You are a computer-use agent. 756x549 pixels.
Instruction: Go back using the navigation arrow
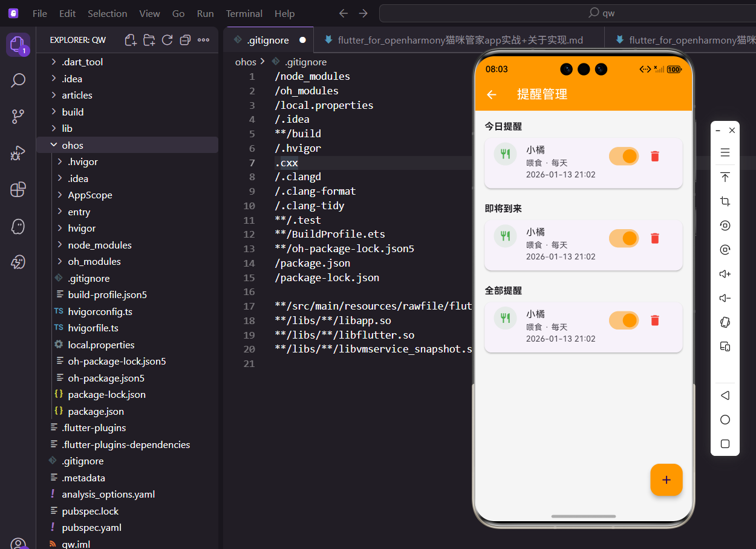(x=344, y=13)
